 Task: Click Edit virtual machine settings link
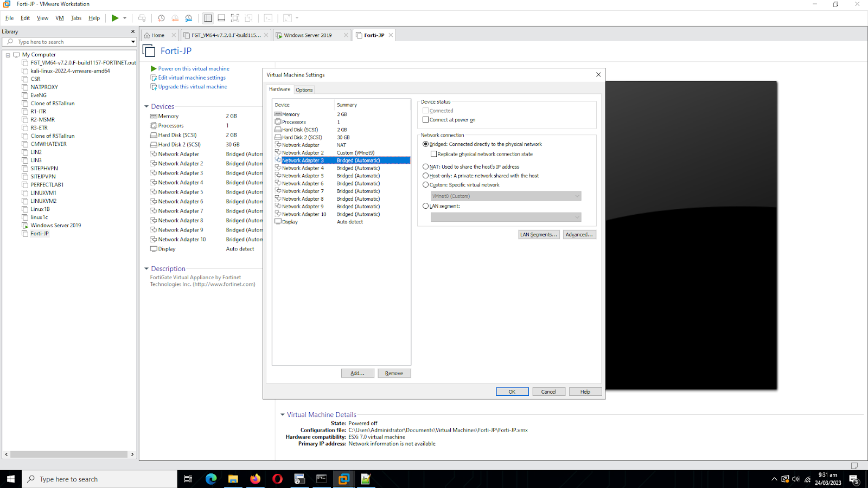tap(192, 78)
